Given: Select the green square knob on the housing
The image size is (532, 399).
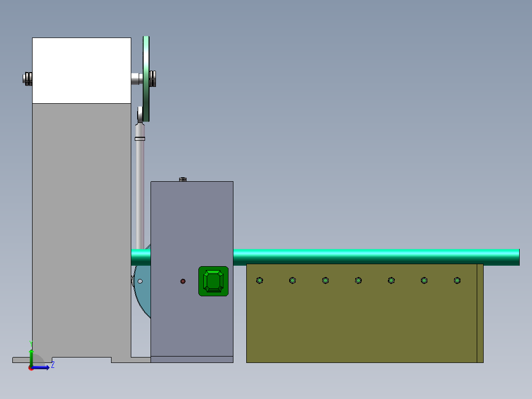Looking at the screenshot, I should pos(213,281).
